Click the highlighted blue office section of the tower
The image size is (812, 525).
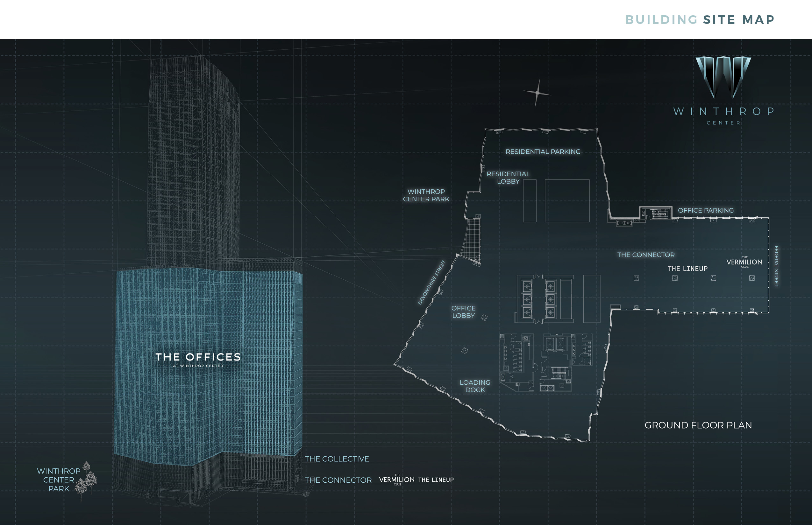click(x=208, y=367)
